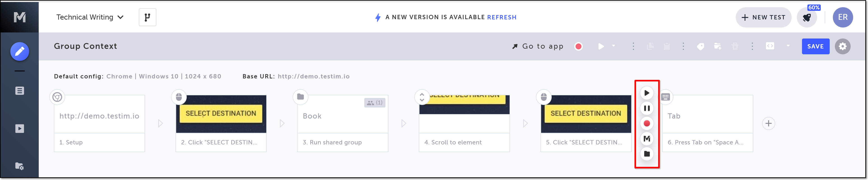Play from step 5 using hover play button
The height and width of the screenshot is (180, 868).
click(647, 93)
